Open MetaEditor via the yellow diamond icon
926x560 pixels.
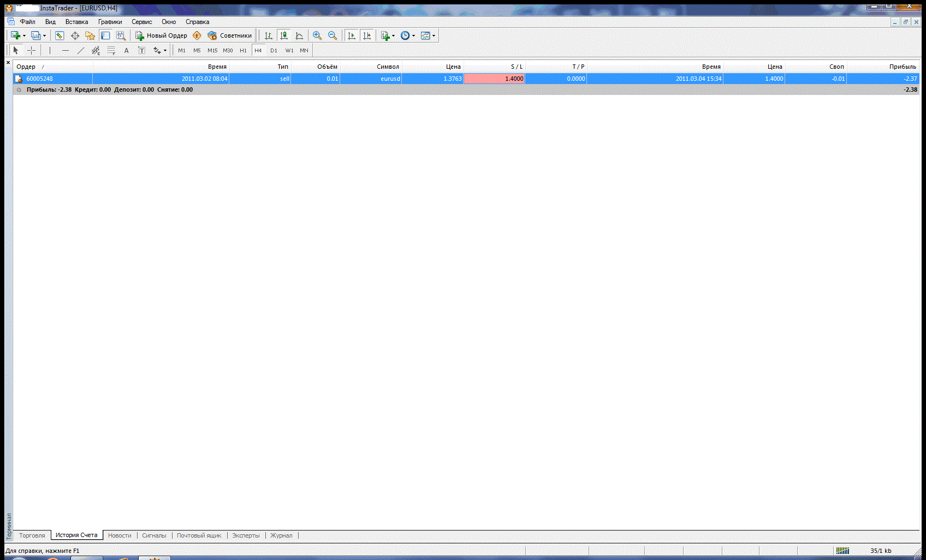coord(197,35)
